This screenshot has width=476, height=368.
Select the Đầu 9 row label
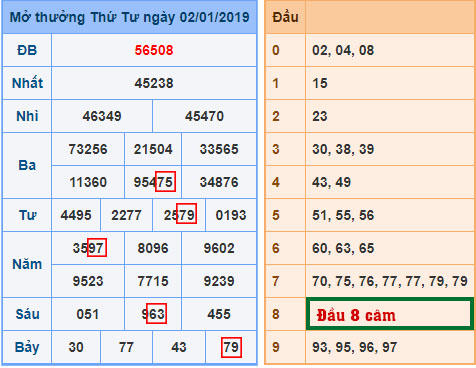(276, 347)
